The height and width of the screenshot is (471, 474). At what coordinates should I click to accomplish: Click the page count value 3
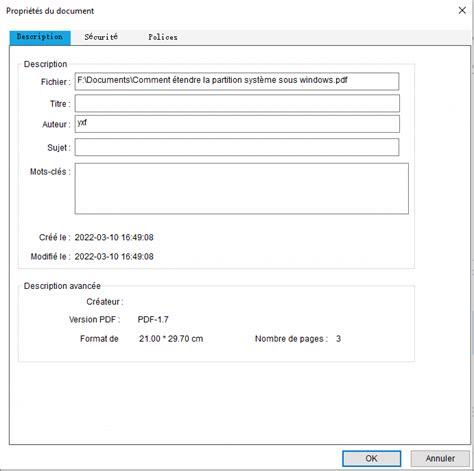click(x=338, y=339)
